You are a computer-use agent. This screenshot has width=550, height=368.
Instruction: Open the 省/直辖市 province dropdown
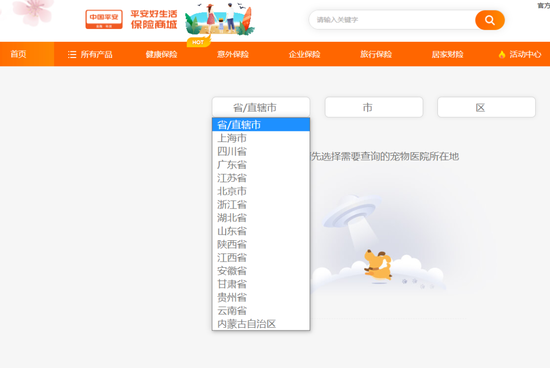pos(261,107)
